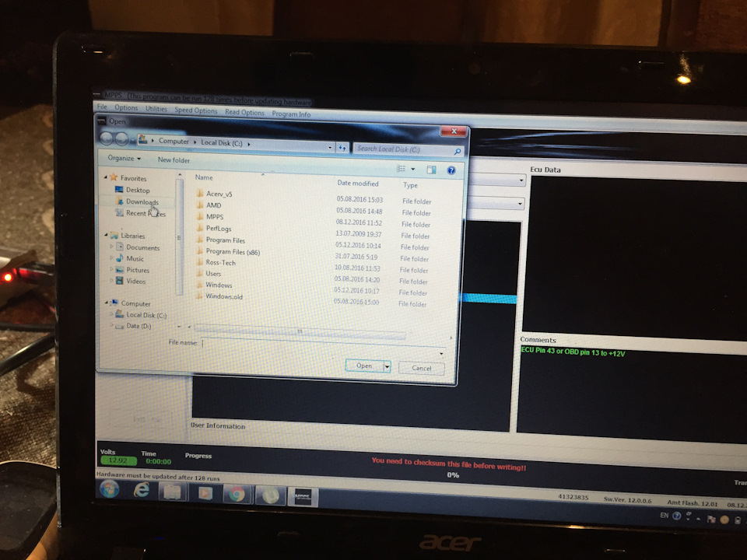Click the blue help question mark icon

(x=451, y=170)
